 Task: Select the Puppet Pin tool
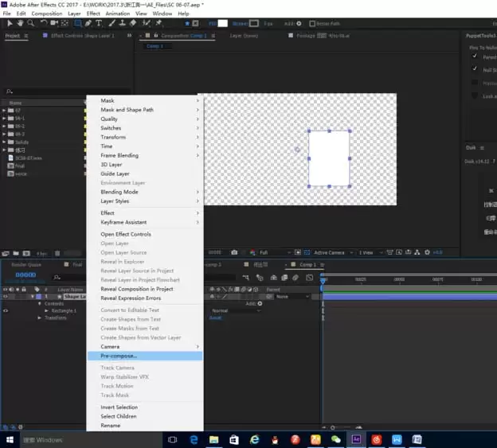158,23
